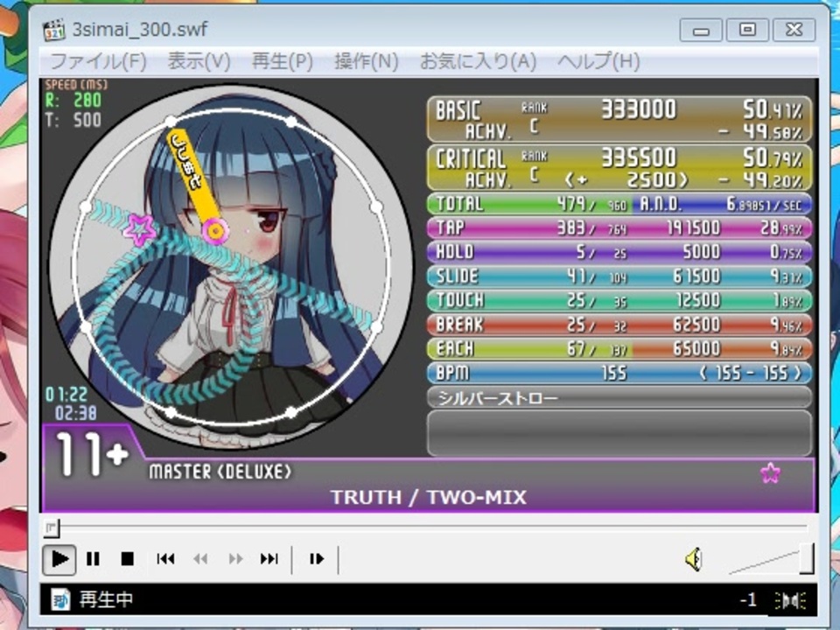Click the speaker icon in the status bar
Image resolution: width=840 pixels, height=630 pixels.
pyautogui.click(x=790, y=600)
